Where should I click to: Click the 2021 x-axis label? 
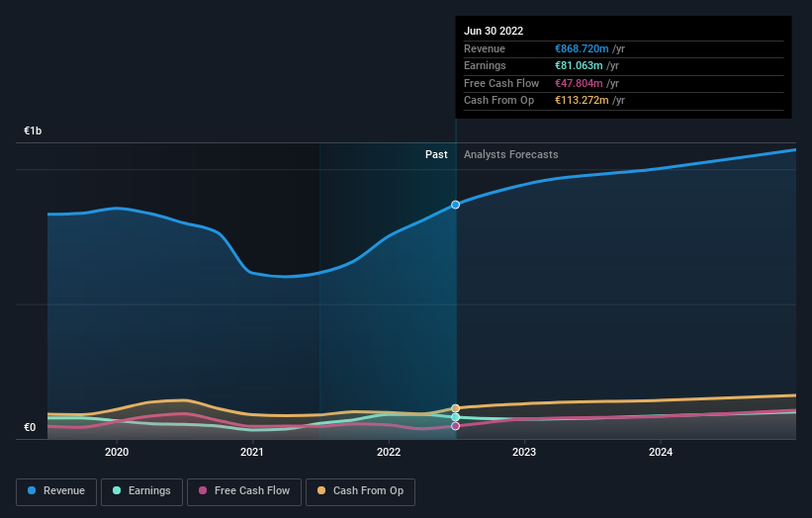pyautogui.click(x=252, y=452)
